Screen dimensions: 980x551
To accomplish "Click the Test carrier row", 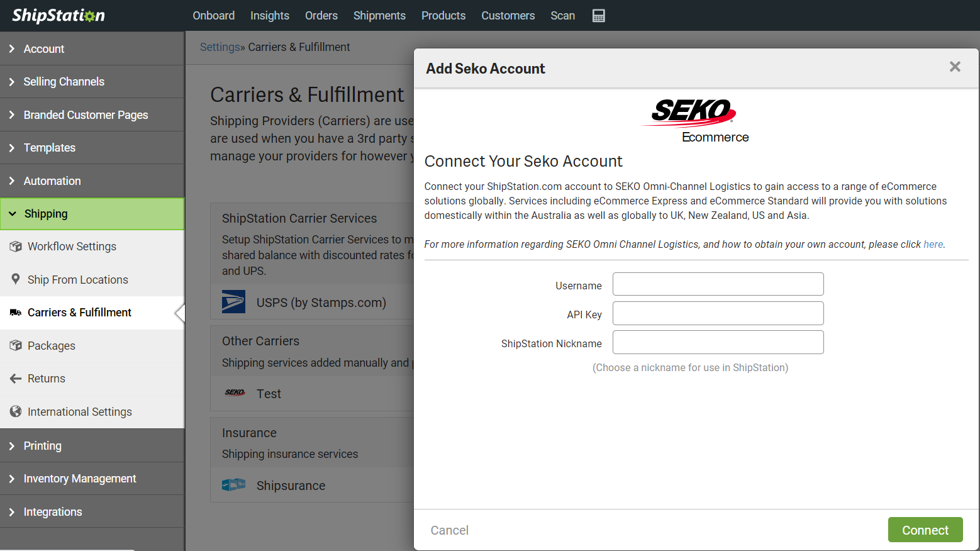I will 312,394.
